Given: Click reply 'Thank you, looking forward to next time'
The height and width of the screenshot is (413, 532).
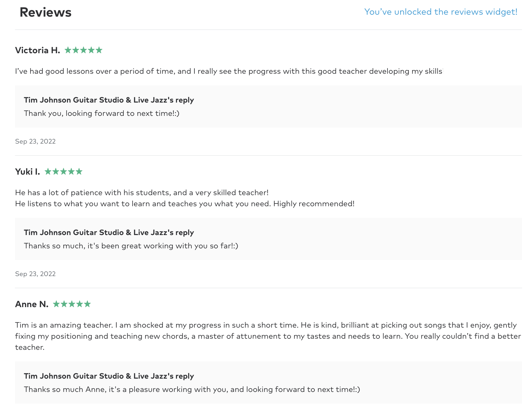Looking at the screenshot, I should tap(102, 113).
